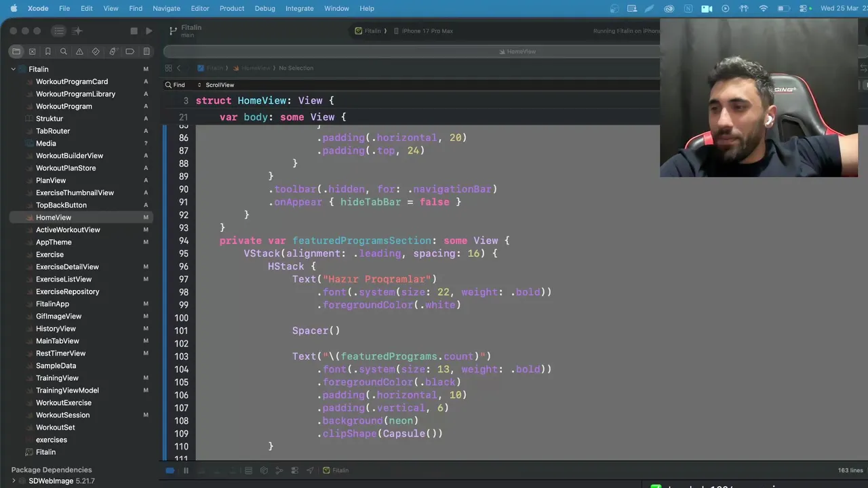The height and width of the screenshot is (488, 868).
Task: Collapse the Fitalin project root
Action: pyautogui.click(x=13, y=69)
